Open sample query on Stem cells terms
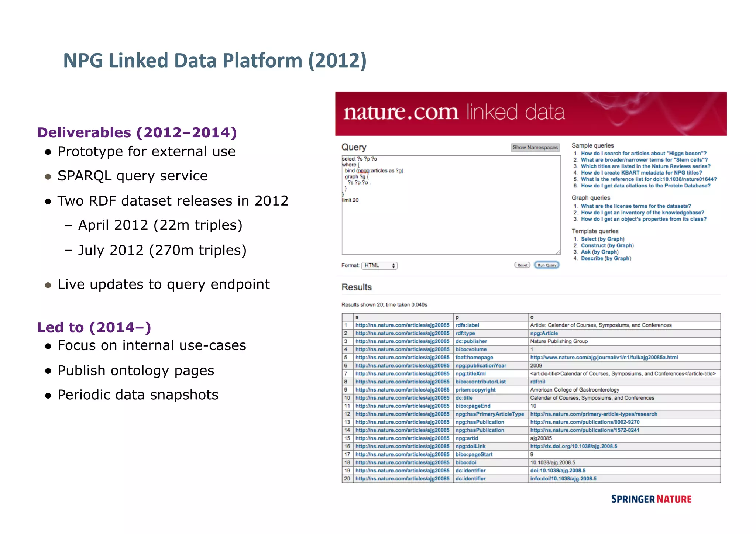 (644, 160)
